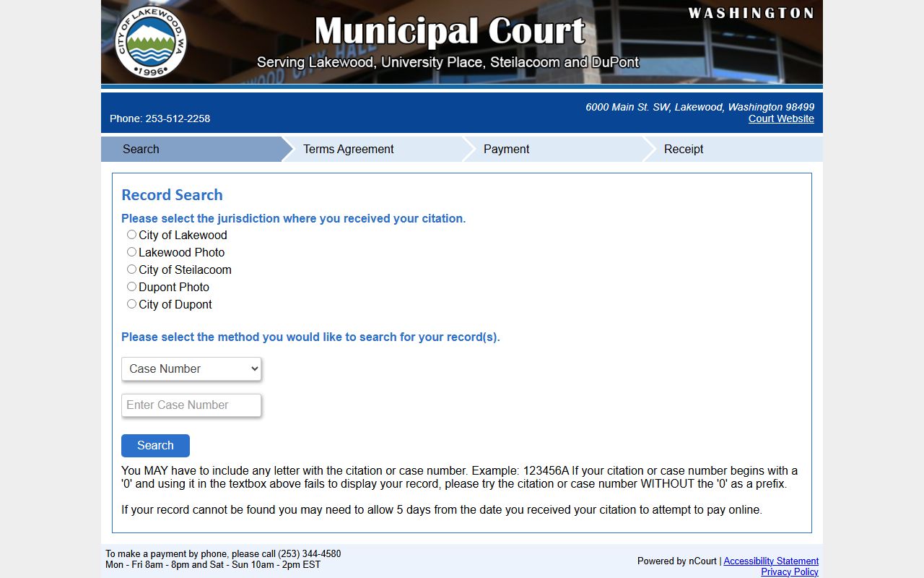The width and height of the screenshot is (924, 578).
Task: Go to the Payment step
Action: 552,149
